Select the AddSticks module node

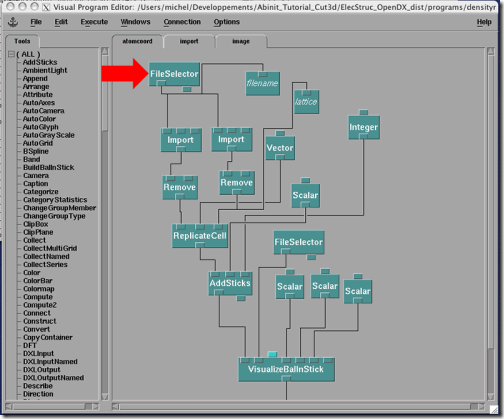tap(230, 283)
